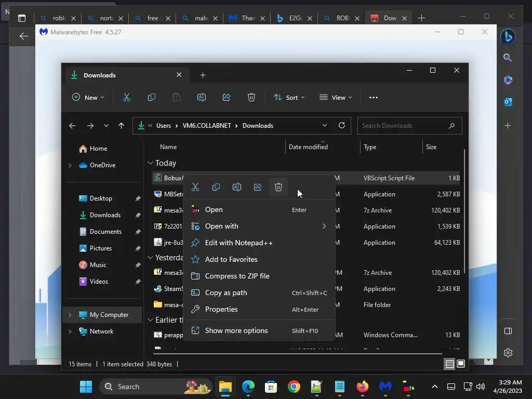
Task: Click the Windows Start button
Action: pos(86,387)
